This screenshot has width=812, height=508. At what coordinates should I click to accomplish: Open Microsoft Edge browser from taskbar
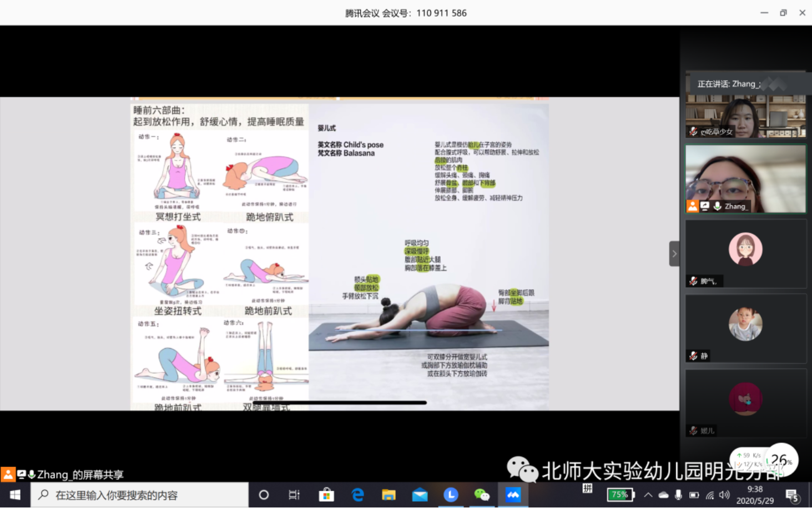[x=358, y=495]
